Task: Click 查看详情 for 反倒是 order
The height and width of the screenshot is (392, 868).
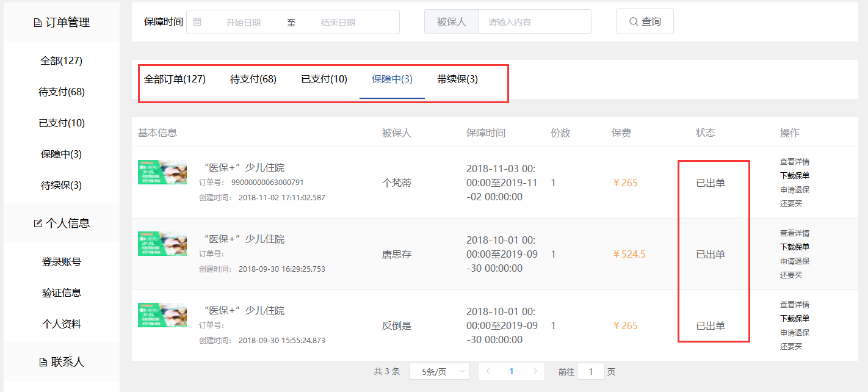Action: [795, 305]
